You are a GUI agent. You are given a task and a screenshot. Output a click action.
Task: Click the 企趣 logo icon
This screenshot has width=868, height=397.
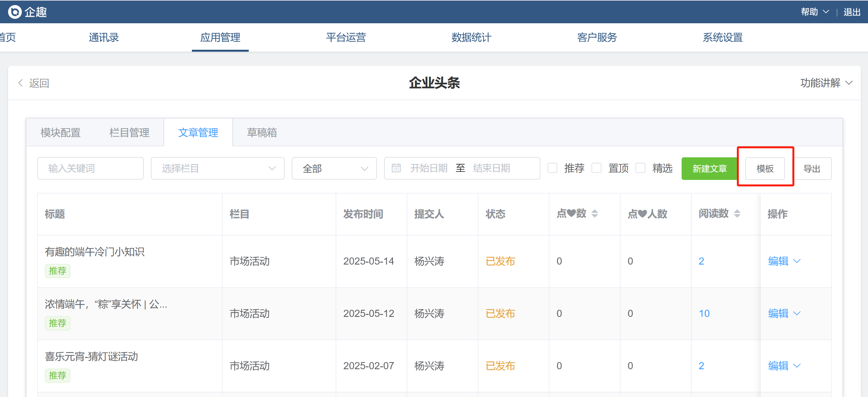(x=15, y=12)
